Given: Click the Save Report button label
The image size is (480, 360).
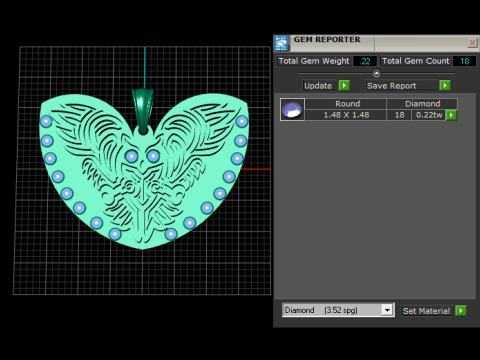Looking at the screenshot, I should [392, 86].
